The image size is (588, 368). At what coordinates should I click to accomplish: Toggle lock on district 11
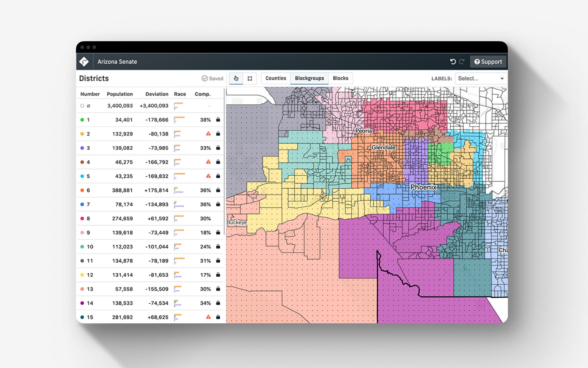click(218, 261)
